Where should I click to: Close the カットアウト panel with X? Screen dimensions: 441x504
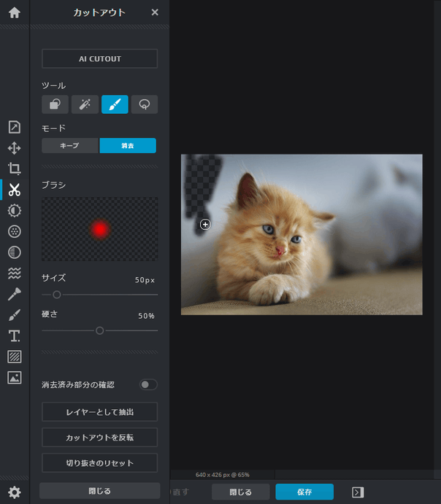155,12
